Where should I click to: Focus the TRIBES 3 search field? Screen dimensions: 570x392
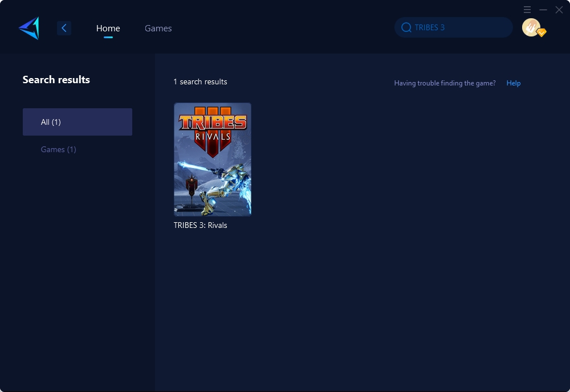coord(453,27)
